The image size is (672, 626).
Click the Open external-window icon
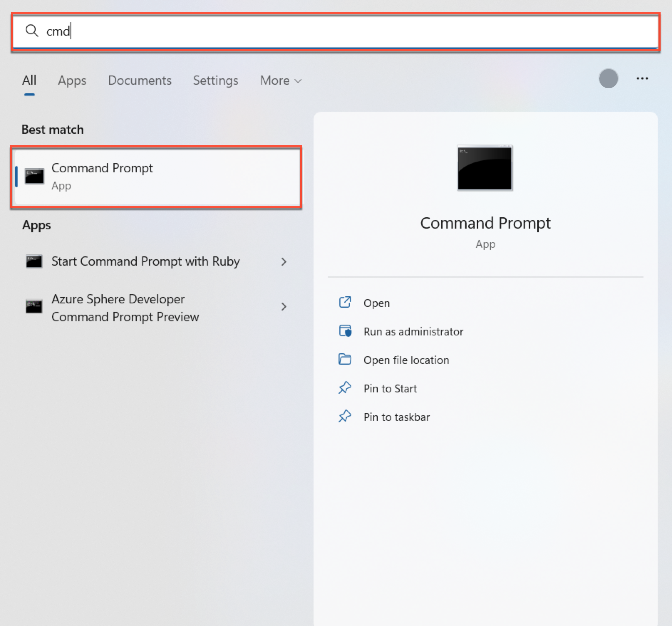(x=345, y=302)
